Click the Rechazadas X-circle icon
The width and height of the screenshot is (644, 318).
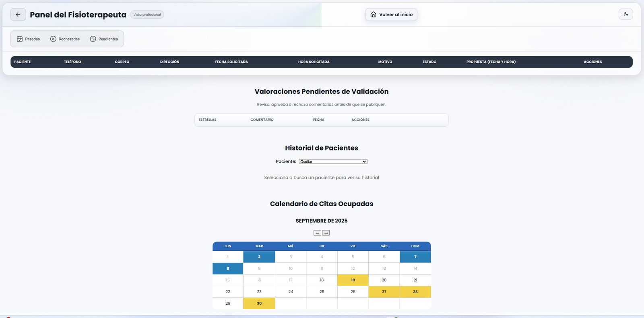click(53, 39)
